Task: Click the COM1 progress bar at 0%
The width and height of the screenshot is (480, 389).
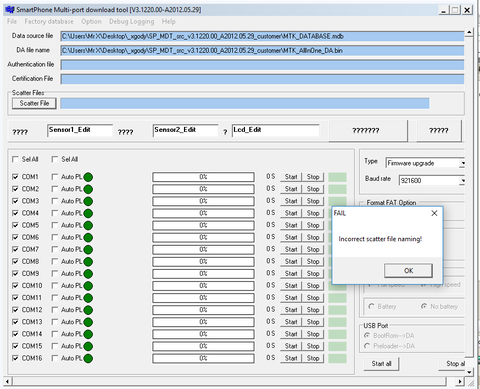Action: pos(203,177)
